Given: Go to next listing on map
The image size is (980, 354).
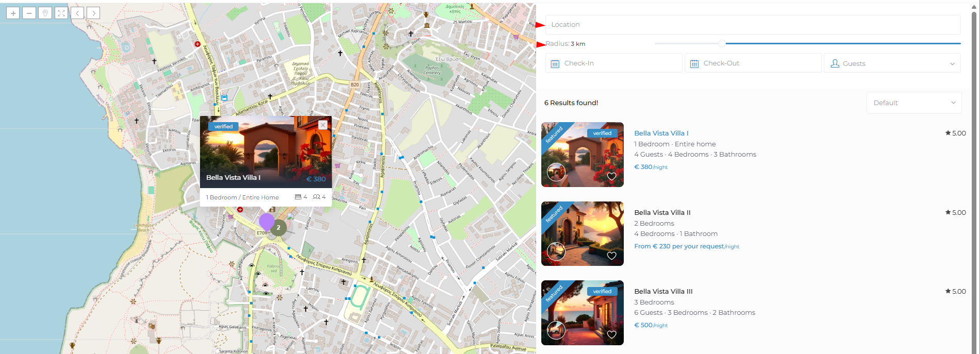Looking at the screenshot, I should [93, 13].
